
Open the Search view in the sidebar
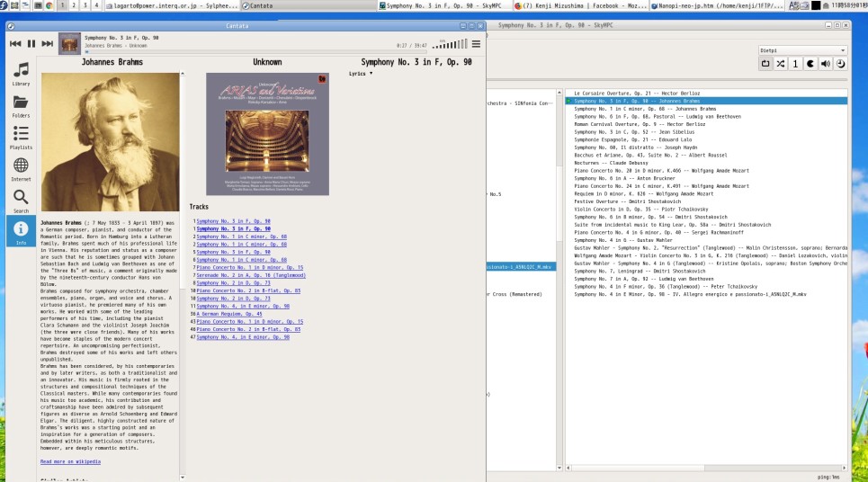click(20, 201)
